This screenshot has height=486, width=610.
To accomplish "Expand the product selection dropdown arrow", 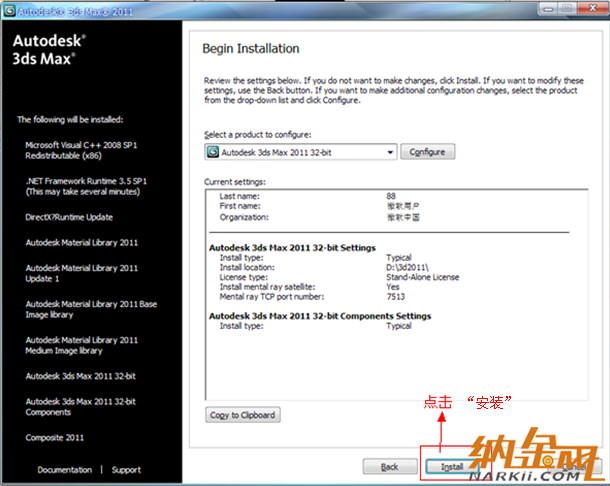I will 390,152.
